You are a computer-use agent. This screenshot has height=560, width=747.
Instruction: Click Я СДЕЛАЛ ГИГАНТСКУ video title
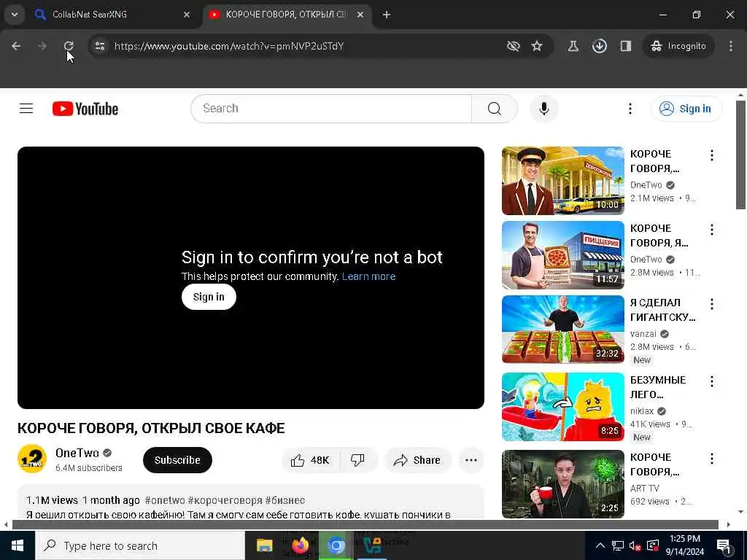tap(662, 310)
